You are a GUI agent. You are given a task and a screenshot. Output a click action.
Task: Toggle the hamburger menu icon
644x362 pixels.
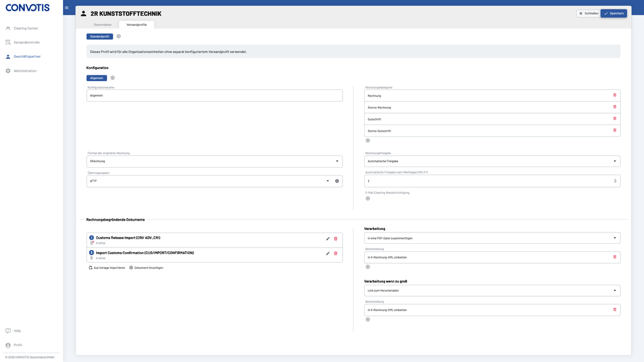(x=67, y=8)
